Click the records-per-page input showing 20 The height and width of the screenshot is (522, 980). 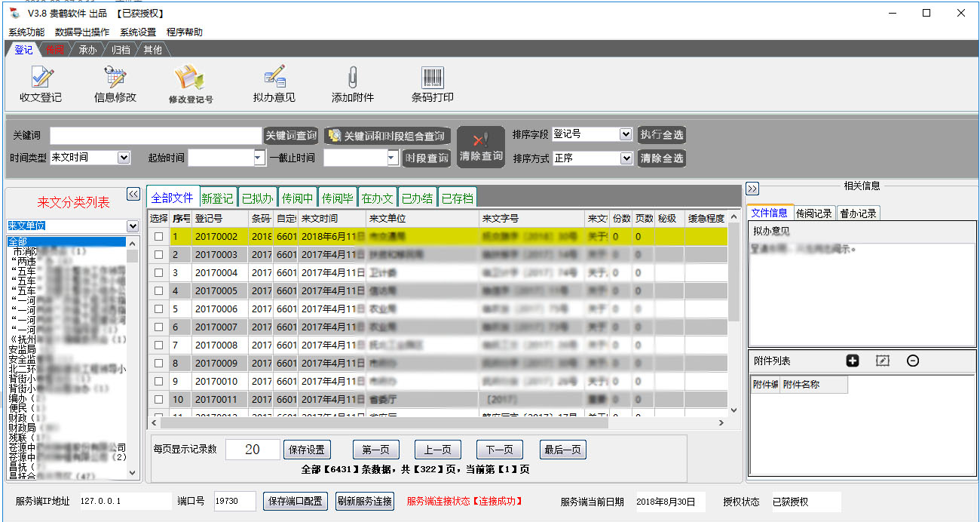[x=252, y=449]
